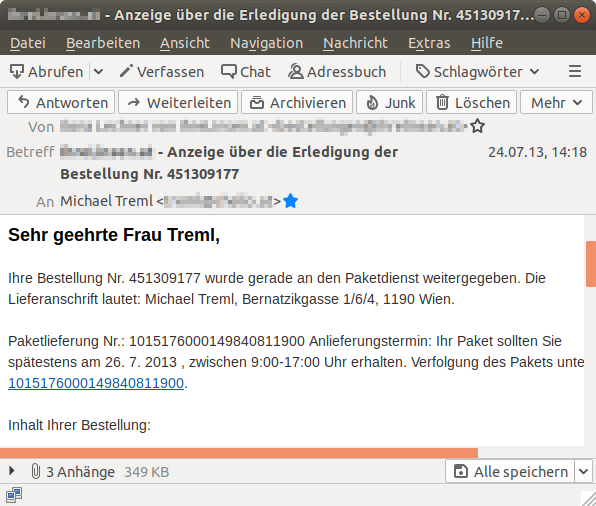Click the paperclip attachment icon
596x506 pixels.
point(35,471)
